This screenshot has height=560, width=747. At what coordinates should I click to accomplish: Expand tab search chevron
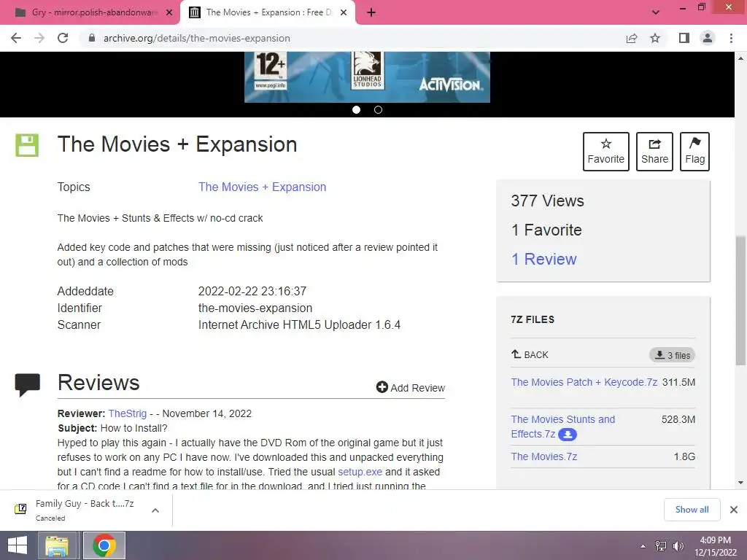click(656, 12)
